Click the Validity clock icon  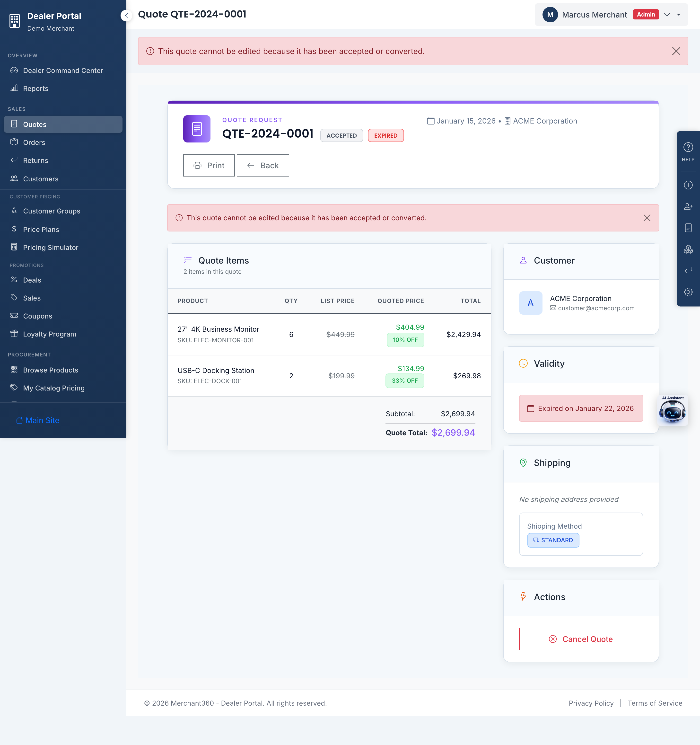(x=523, y=364)
